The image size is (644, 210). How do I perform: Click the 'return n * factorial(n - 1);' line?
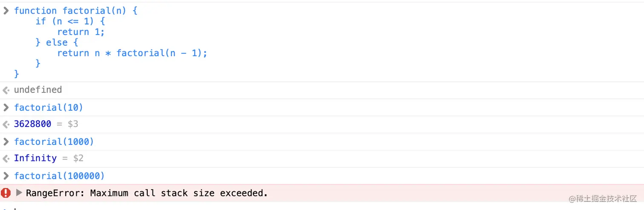(x=132, y=53)
